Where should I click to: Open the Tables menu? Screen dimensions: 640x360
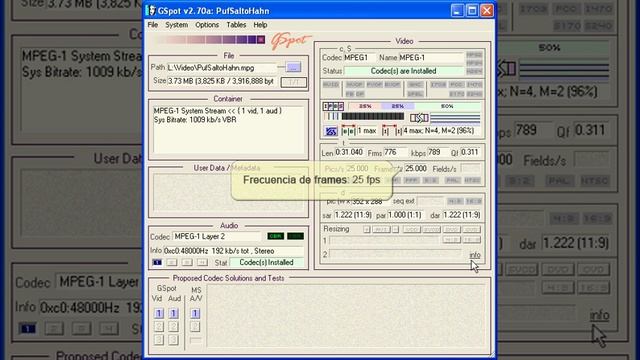236,25
